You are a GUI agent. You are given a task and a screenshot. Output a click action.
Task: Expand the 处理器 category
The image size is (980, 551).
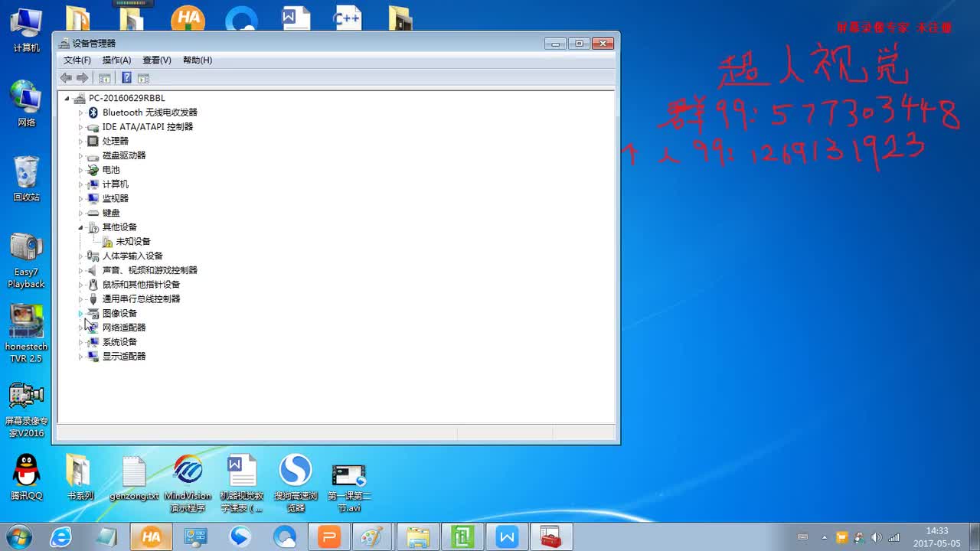point(80,141)
